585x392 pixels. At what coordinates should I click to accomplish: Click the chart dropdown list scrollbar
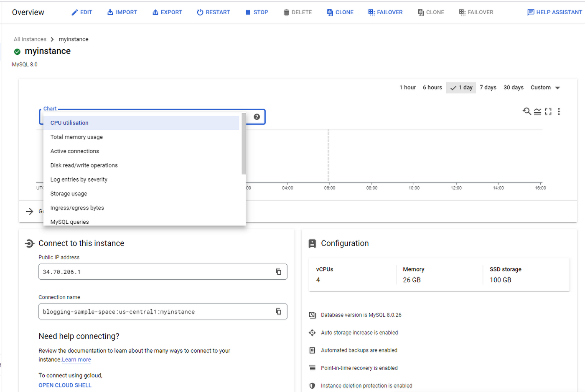point(244,144)
